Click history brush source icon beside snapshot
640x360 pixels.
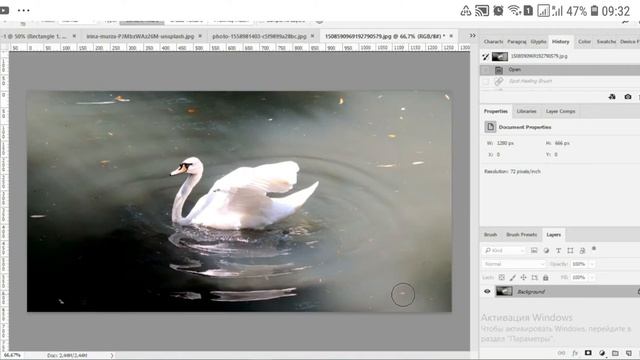(x=486, y=57)
